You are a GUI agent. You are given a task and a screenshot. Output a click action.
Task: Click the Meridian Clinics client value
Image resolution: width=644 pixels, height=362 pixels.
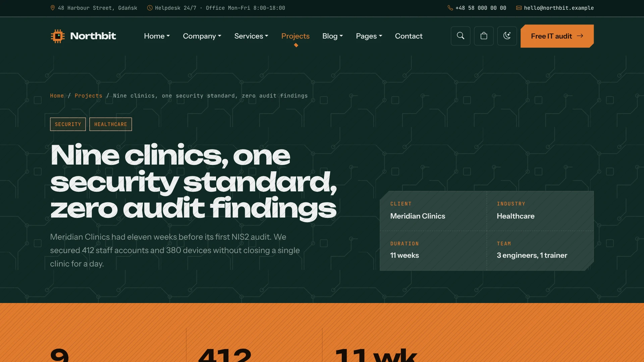point(418,216)
